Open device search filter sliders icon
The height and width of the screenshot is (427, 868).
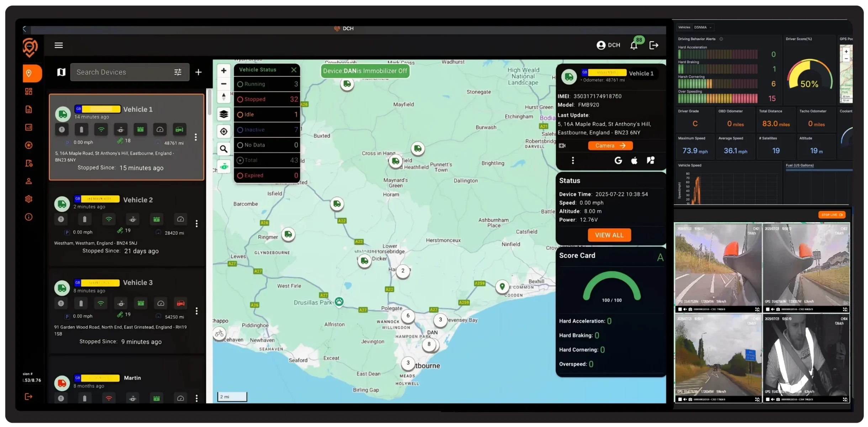[x=178, y=72]
